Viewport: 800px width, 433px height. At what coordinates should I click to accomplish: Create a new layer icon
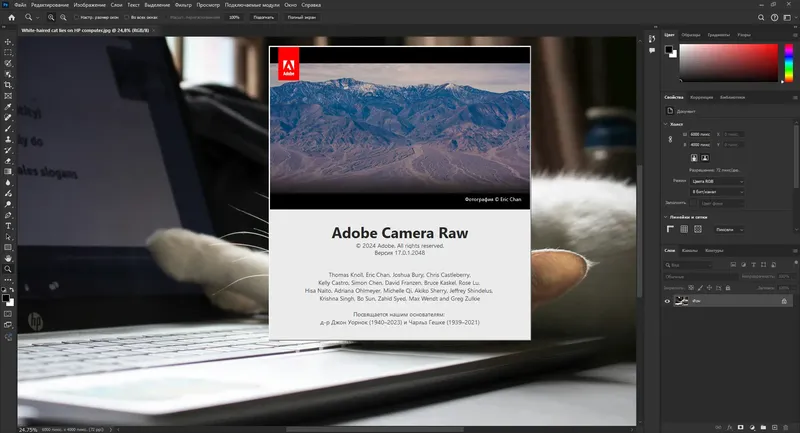coord(774,427)
